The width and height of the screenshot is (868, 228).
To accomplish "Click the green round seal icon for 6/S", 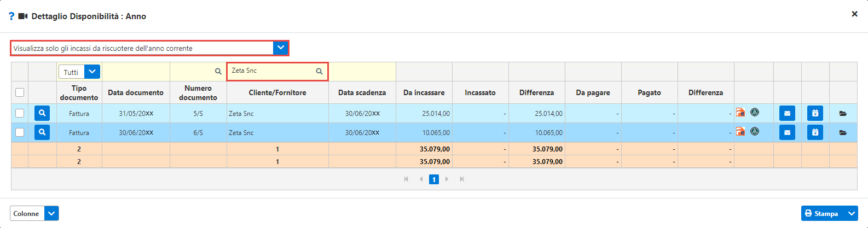I will [x=755, y=131].
